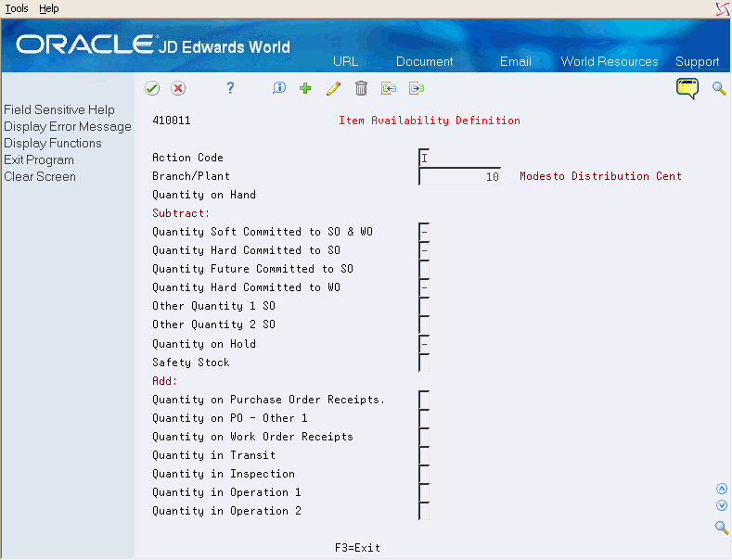Viewport: 732px width, 560px height.
Task: Click the blue information bubble icon
Action: 279,88
